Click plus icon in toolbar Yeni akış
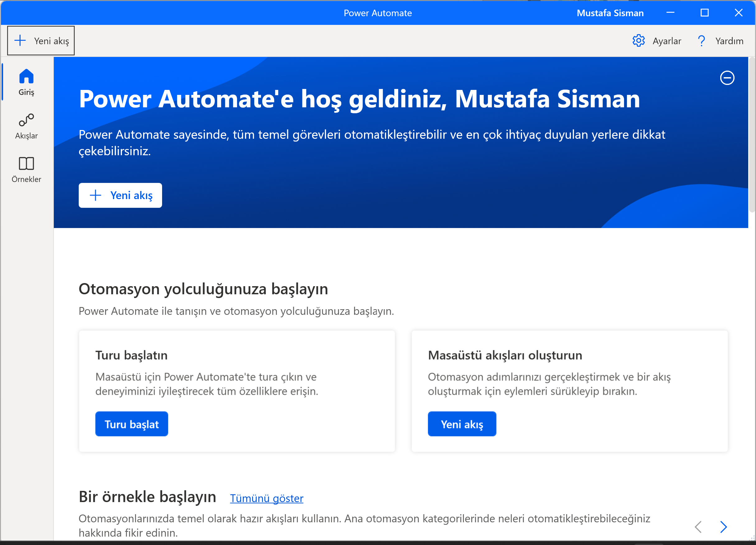 point(20,40)
